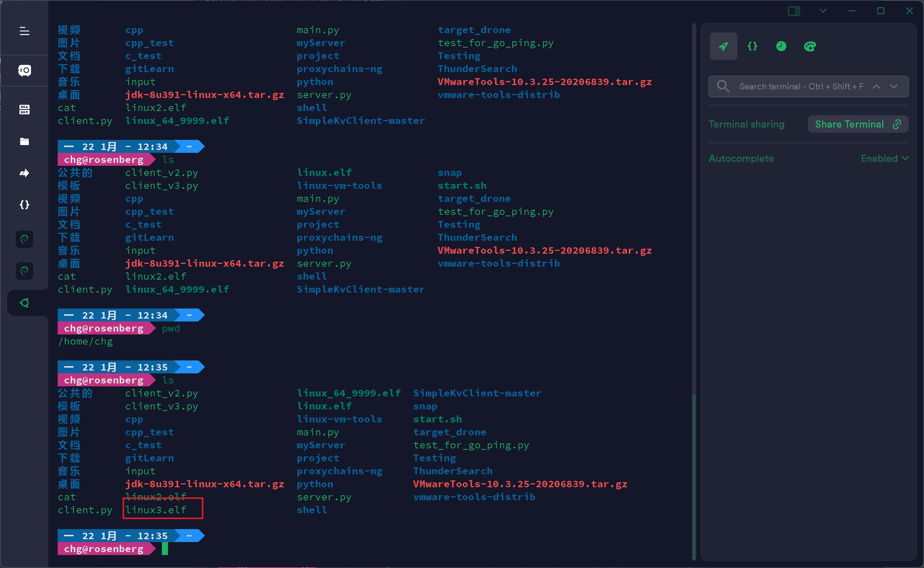
Task: Jump to next search result arrow
Action: click(x=894, y=86)
